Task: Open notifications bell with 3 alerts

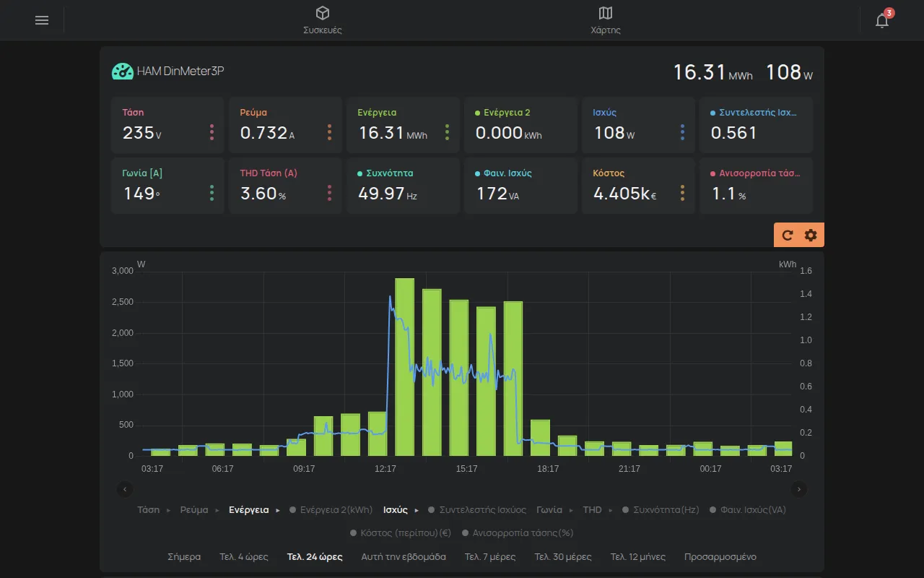Action: [882, 20]
